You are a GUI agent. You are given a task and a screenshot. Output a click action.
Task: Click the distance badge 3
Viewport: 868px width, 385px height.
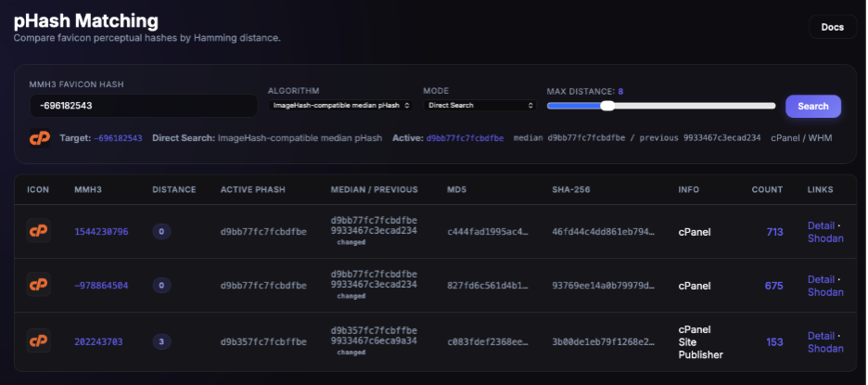[161, 341]
